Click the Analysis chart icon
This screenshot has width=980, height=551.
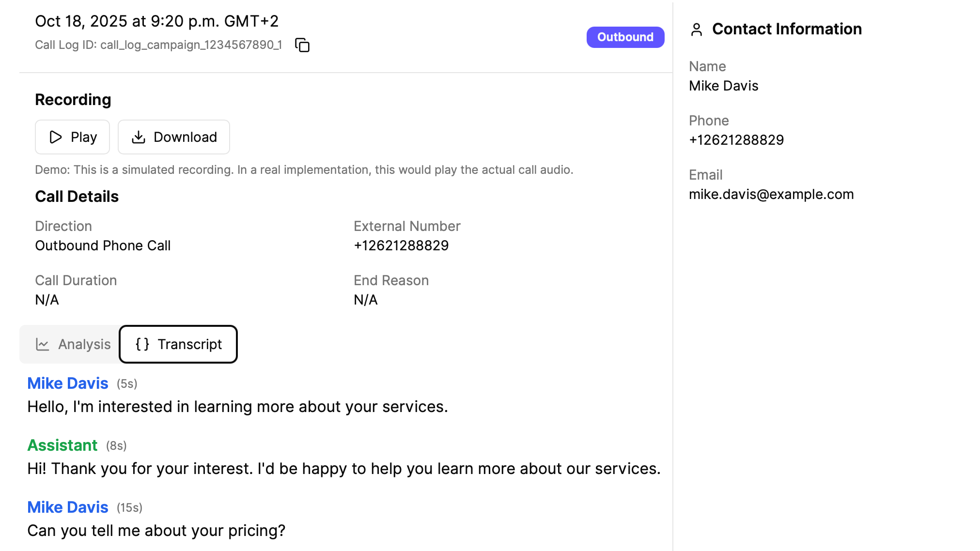coord(43,344)
